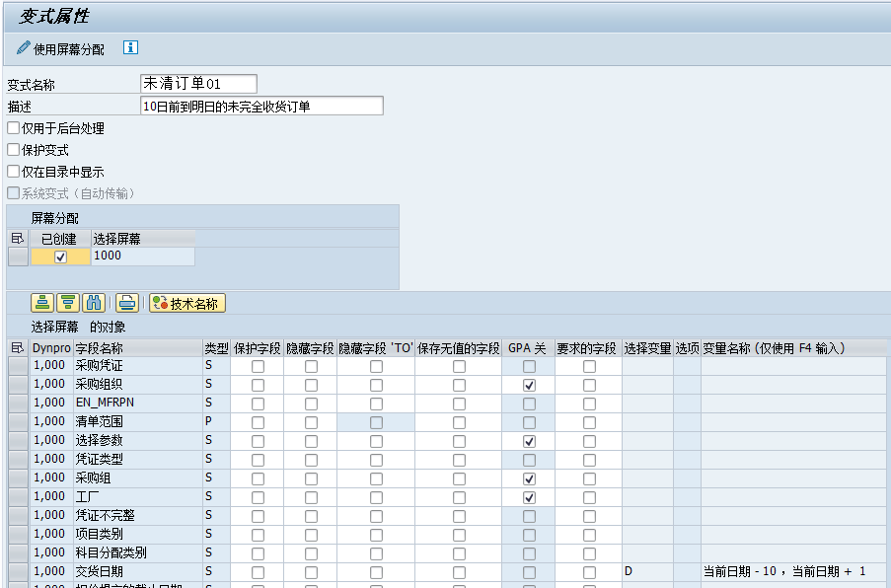Click the 字段名称 column header
The width and height of the screenshot is (891, 588).
138,347
